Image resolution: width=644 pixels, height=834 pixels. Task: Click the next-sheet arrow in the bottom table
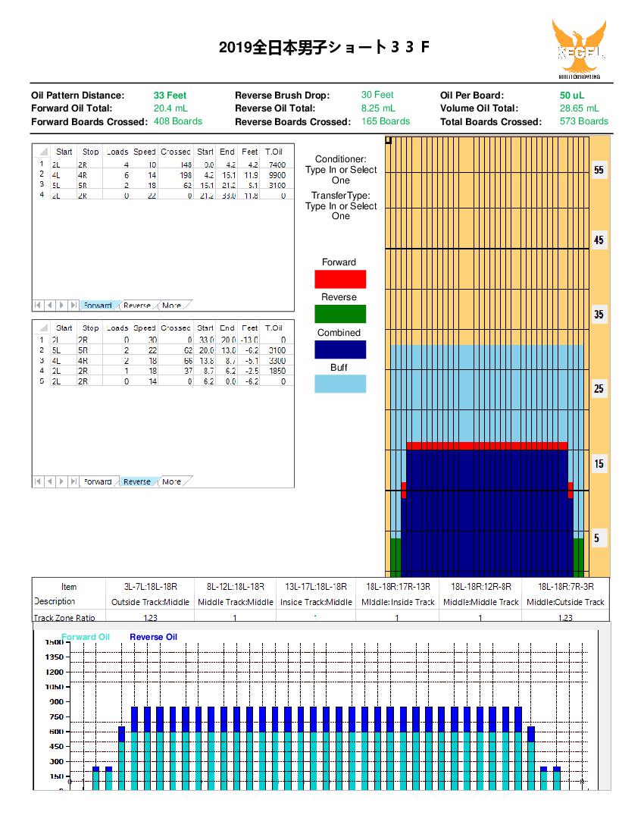61,481
